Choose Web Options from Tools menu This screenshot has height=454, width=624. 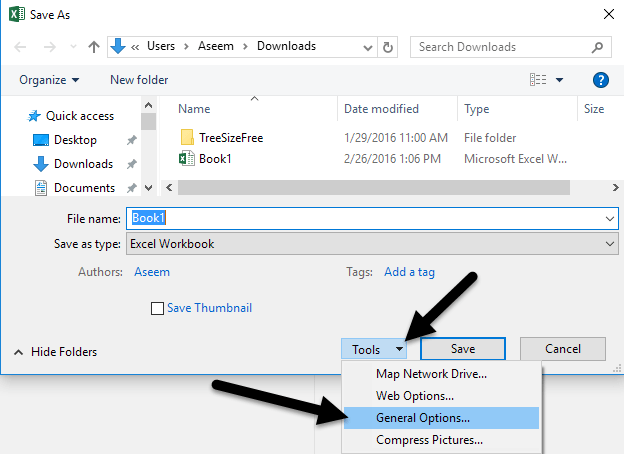(x=441, y=396)
